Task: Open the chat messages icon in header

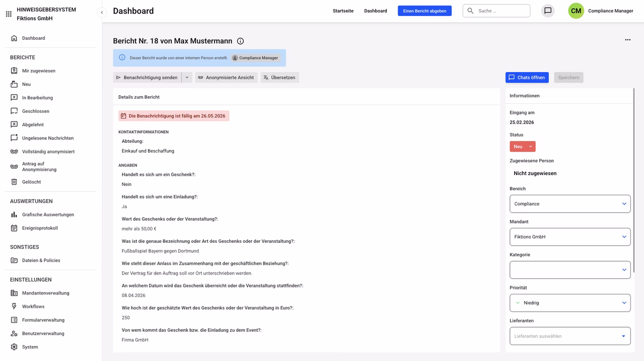Action: click(x=547, y=11)
